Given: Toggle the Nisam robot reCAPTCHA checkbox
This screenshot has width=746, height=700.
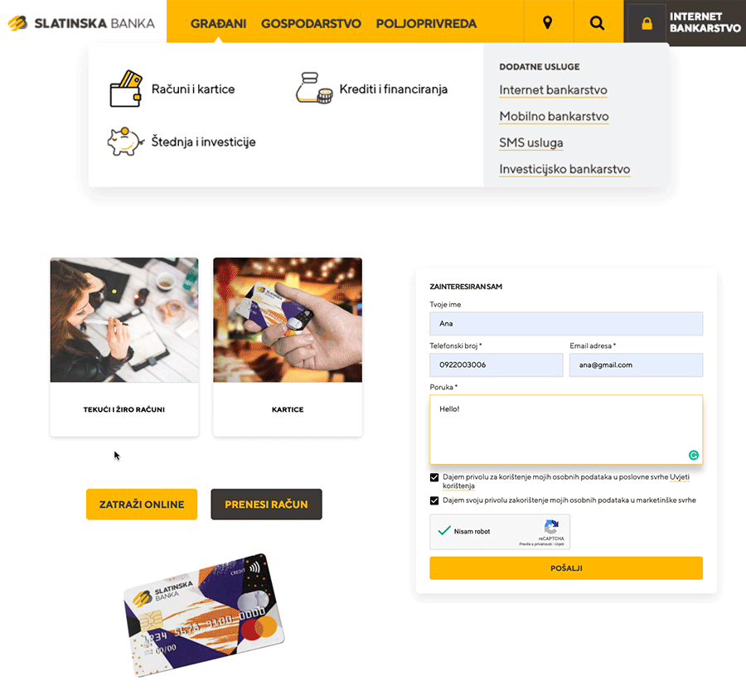Looking at the screenshot, I should (444, 531).
